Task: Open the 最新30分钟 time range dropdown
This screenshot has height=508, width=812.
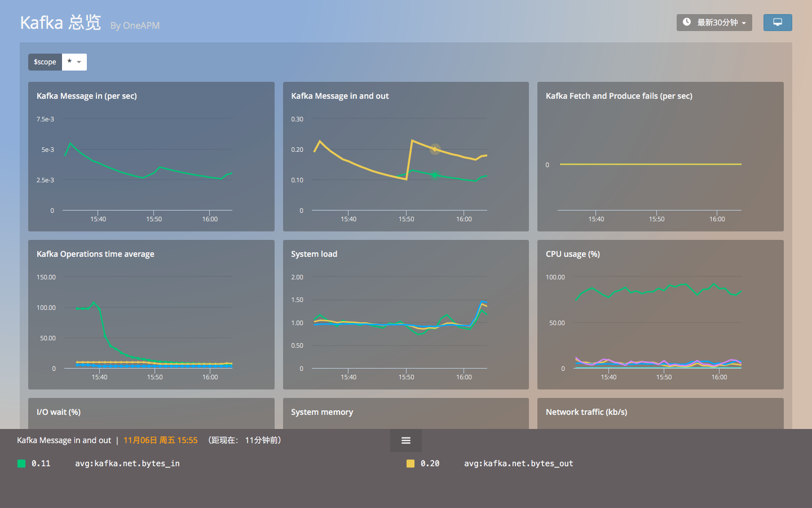Action: point(714,23)
